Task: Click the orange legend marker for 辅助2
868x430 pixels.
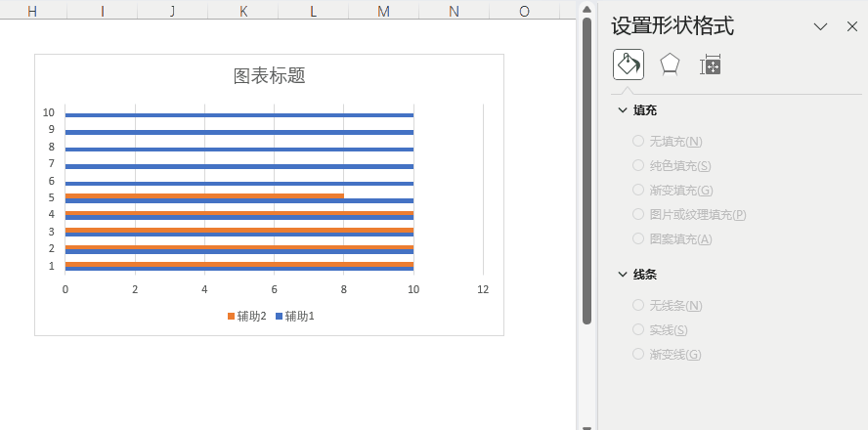Action: click(x=231, y=317)
